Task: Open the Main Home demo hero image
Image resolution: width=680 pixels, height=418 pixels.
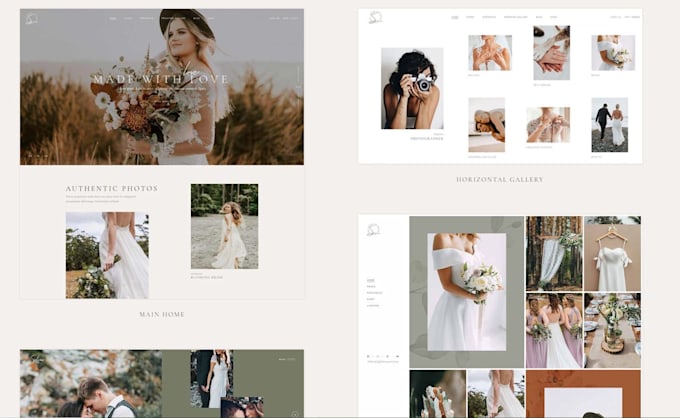Action: 162,87
